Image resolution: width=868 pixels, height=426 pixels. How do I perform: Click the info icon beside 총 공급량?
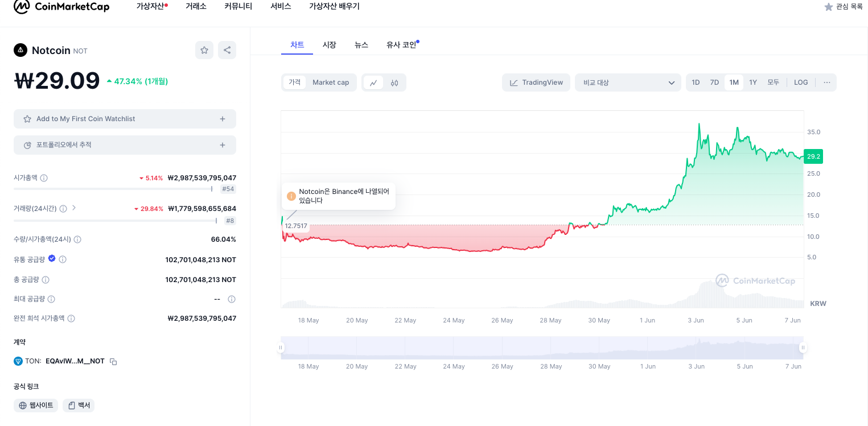click(46, 280)
